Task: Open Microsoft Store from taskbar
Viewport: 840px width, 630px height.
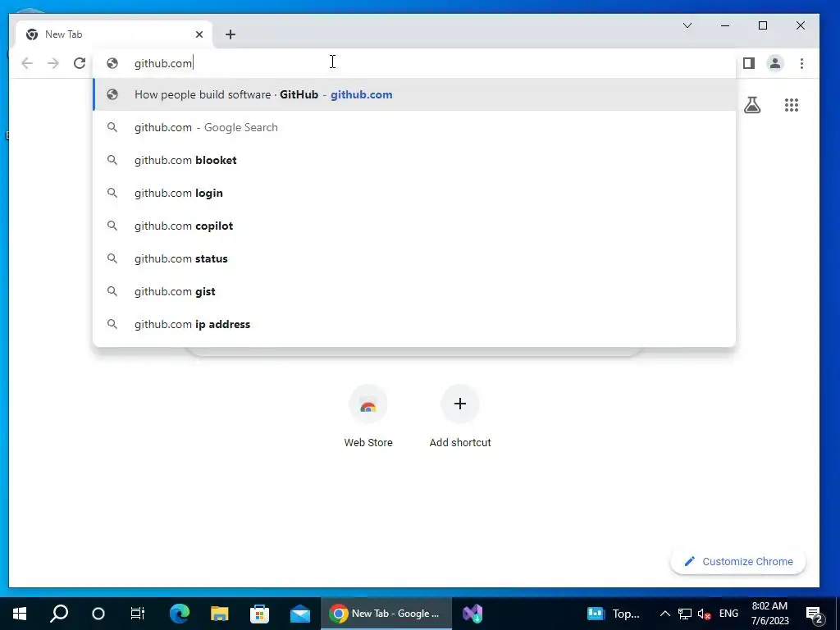Action: (x=259, y=614)
